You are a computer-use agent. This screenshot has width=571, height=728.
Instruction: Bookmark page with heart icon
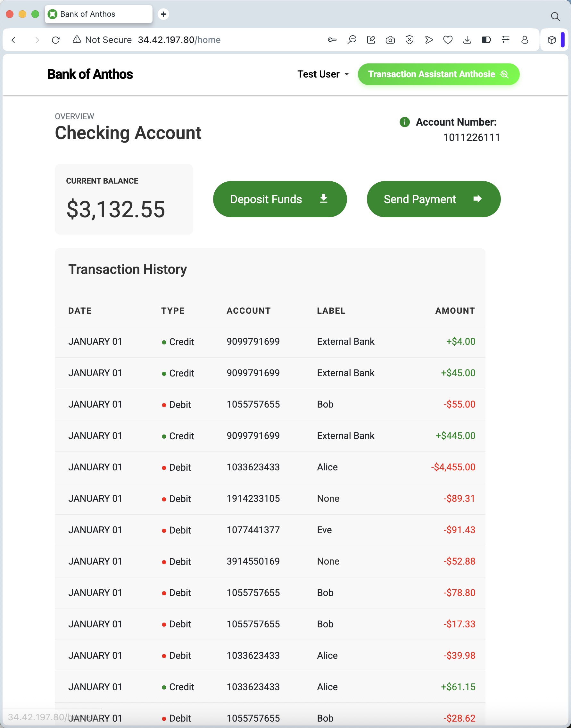pyautogui.click(x=448, y=40)
